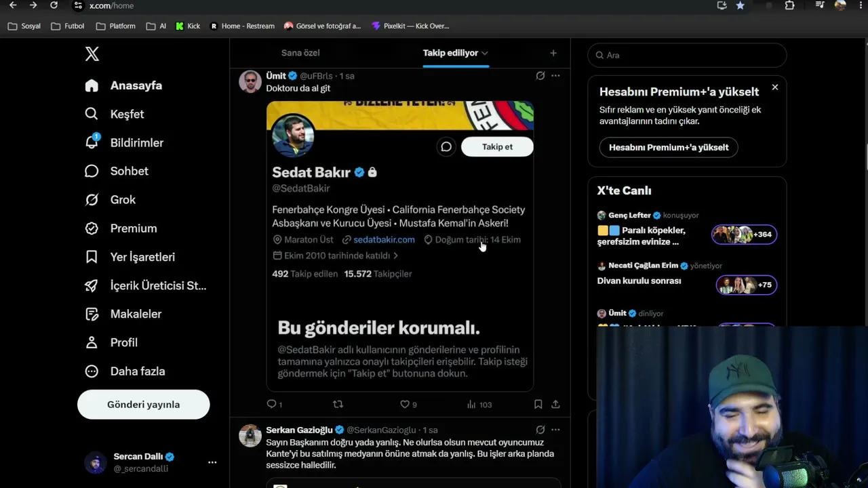View analytics showing 103 views

479,405
